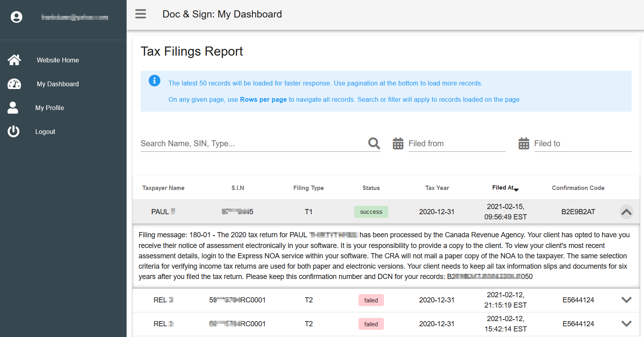Focus the Filed from date field
Viewport: 644px width, 337px height.
(457, 143)
